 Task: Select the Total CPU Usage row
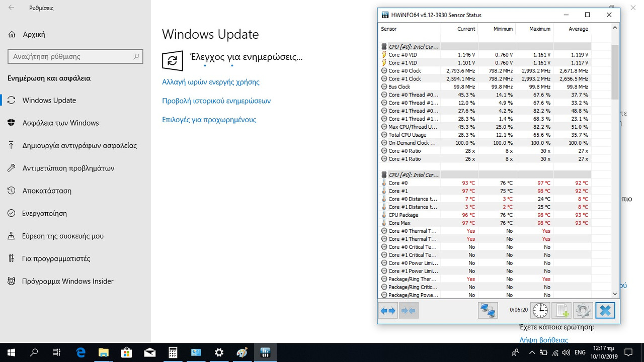point(485,135)
